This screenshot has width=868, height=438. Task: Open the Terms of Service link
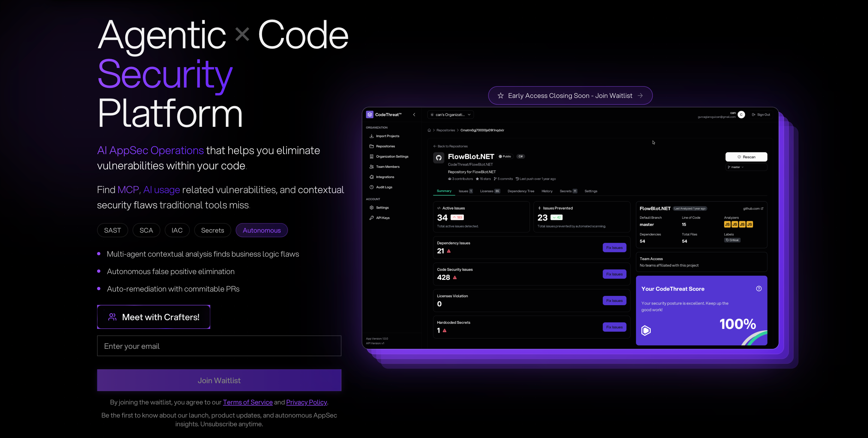pyautogui.click(x=248, y=402)
